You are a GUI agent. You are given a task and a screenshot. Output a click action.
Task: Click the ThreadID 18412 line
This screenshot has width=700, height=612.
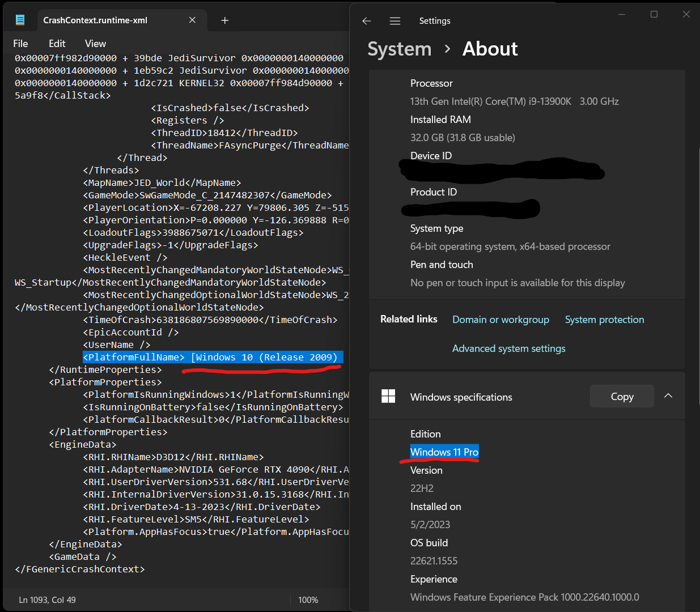coord(224,133)
